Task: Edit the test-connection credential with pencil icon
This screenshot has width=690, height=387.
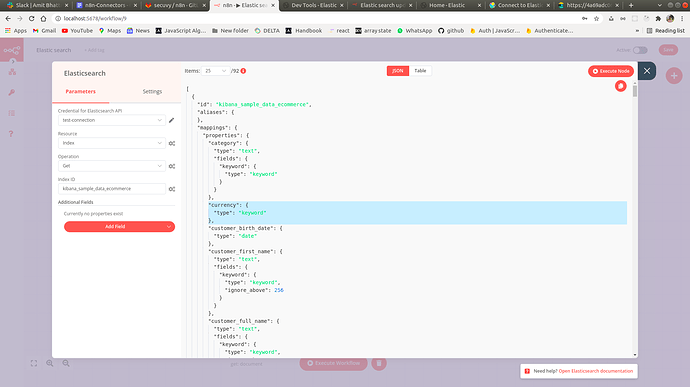Action: (172, 120)
